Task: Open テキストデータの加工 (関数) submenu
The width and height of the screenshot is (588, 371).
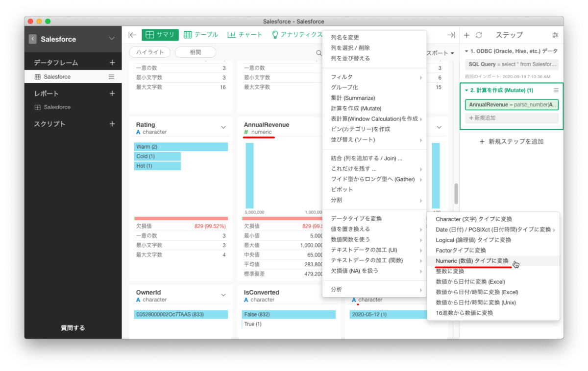Action: 374,260
